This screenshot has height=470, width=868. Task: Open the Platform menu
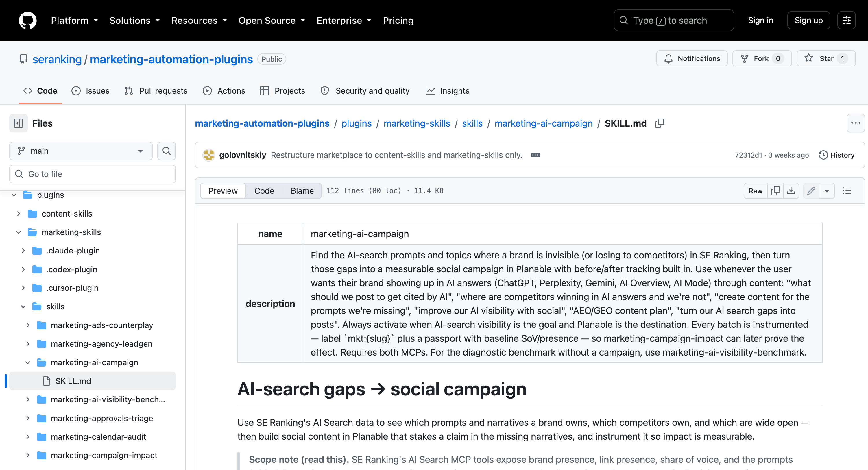(x=75, y=21)
